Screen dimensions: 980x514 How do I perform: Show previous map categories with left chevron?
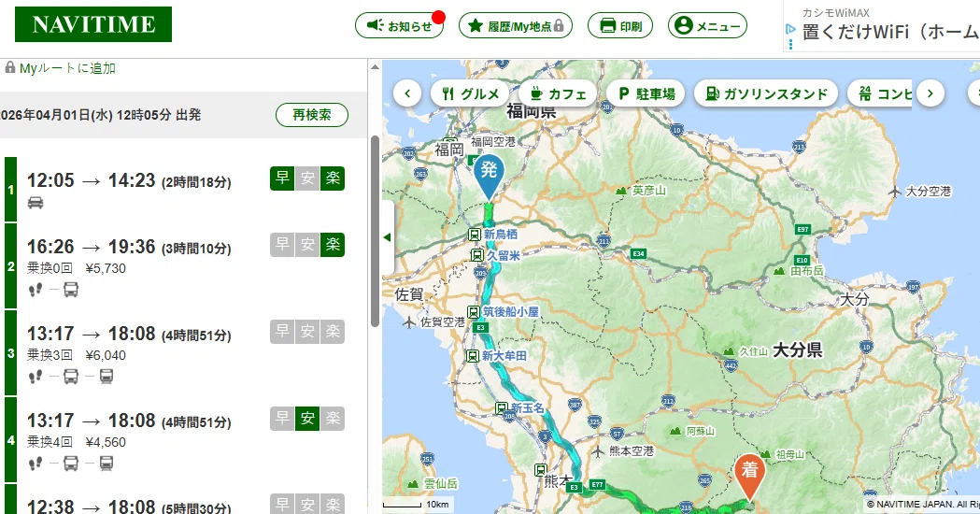point(407,93)
